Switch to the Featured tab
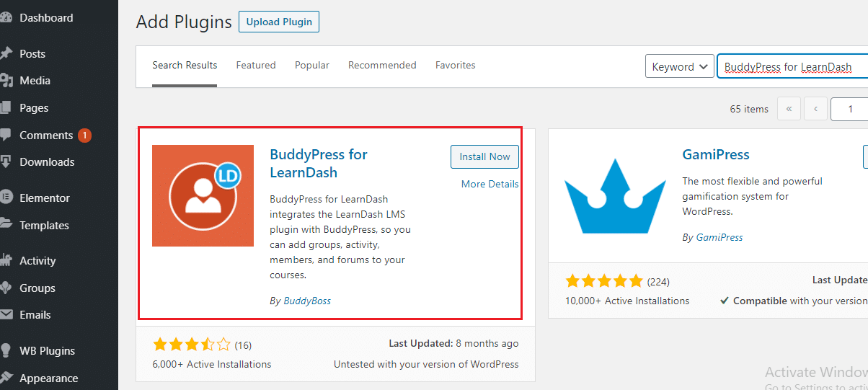 [x=256, y=66]
